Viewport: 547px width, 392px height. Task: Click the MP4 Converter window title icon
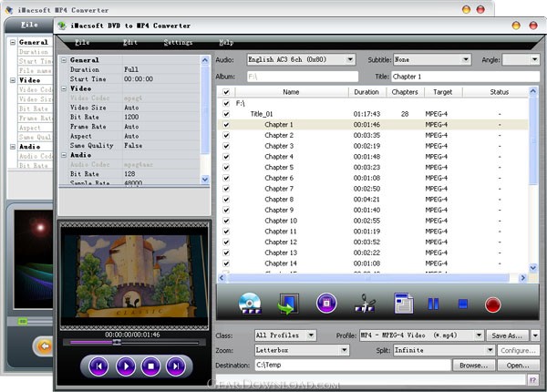(x=9, y=10)
